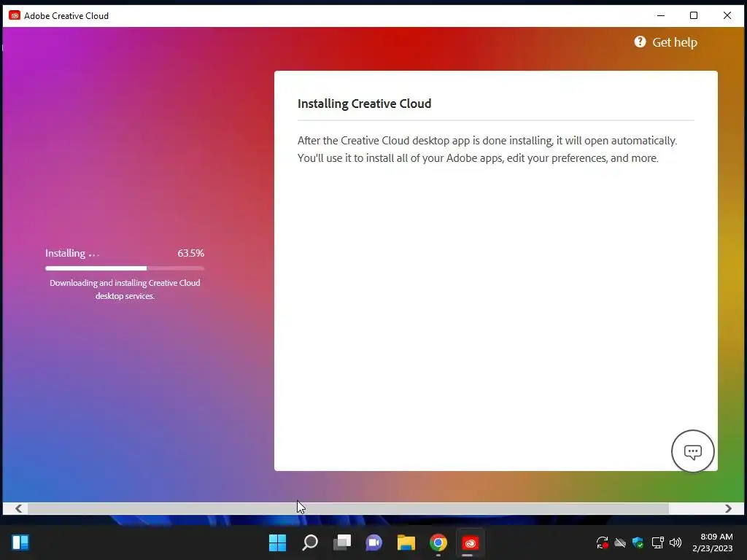Open the chat support bubble button
The width and height of the screenshot is (747, 560).
pyautogui.click(x=692, y=451)
